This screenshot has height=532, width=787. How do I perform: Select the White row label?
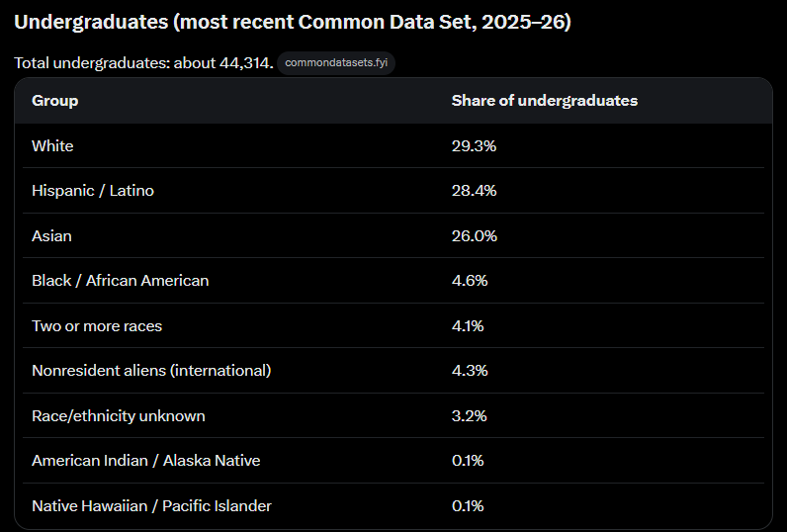click(x=52, y=145)
